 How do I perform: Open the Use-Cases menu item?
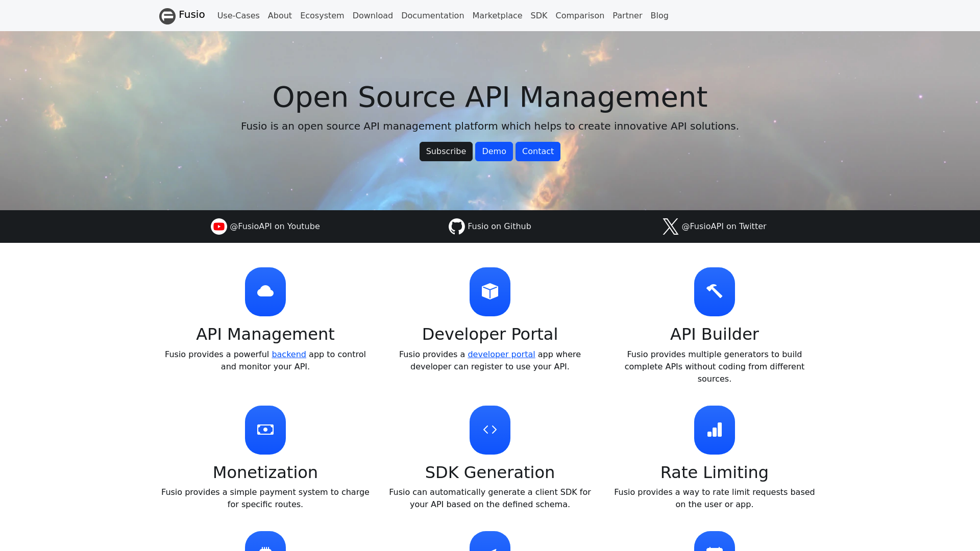(x=238, y=16)
